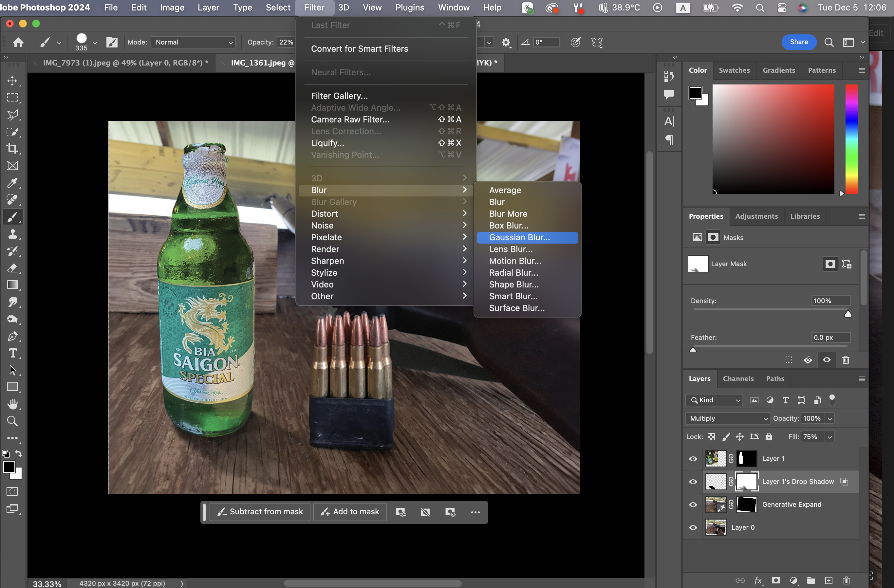Hide Layer 0 visibility
Screen dimensions: 894x588
click(x=693, y=527)
